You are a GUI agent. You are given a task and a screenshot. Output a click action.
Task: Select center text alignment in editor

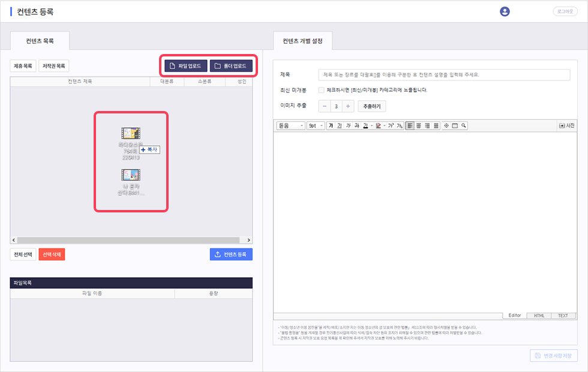click(x=419, y=125)
